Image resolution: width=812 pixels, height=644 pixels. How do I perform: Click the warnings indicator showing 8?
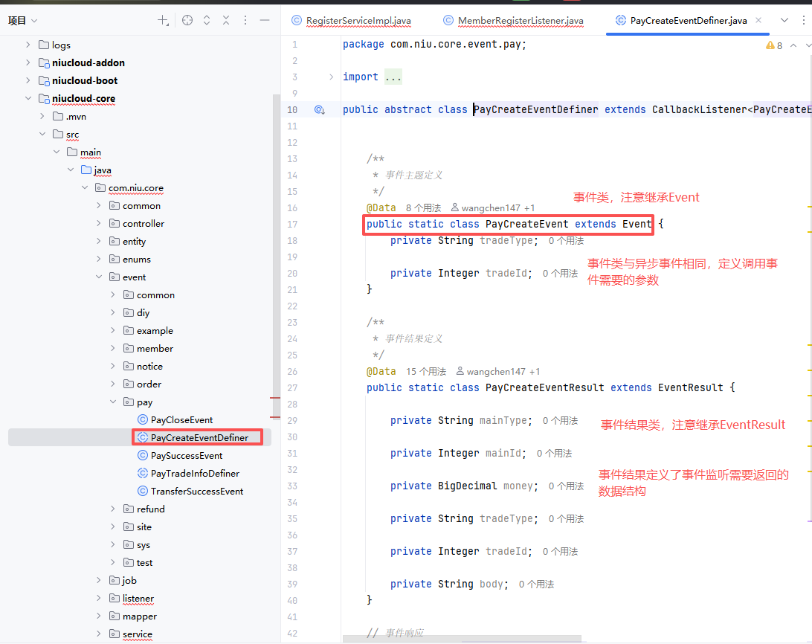click(774, 45)
